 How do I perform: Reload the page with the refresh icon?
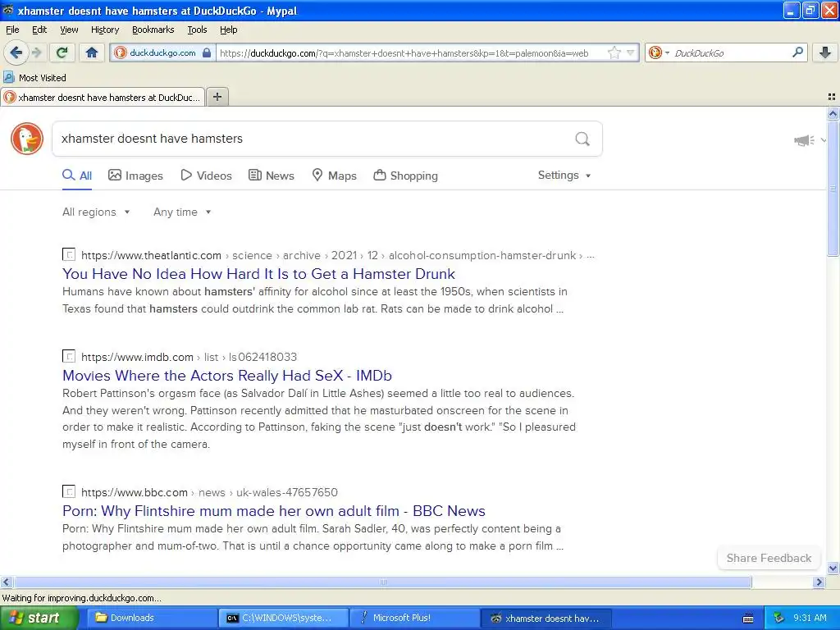(62, 52)
